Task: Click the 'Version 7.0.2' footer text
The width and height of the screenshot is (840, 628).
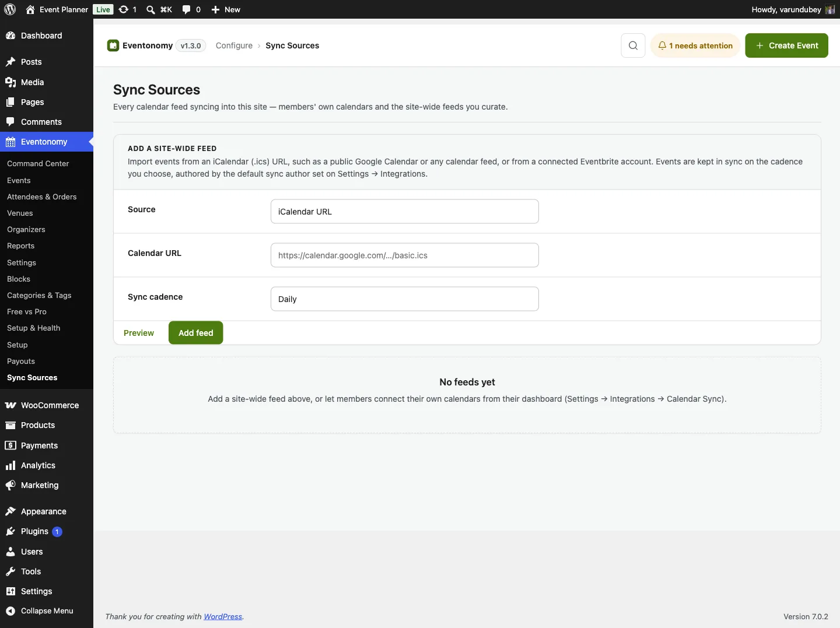Action: (806, 616)
